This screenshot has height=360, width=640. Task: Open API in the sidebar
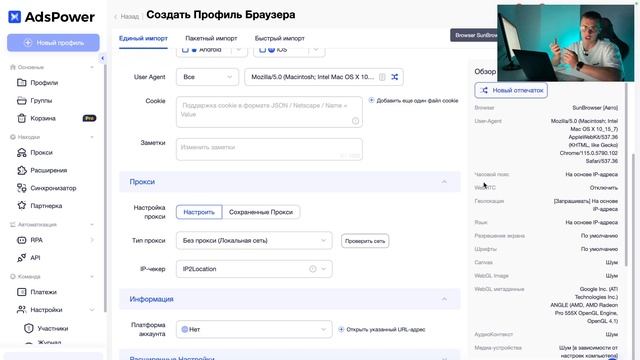pos(35,258)
